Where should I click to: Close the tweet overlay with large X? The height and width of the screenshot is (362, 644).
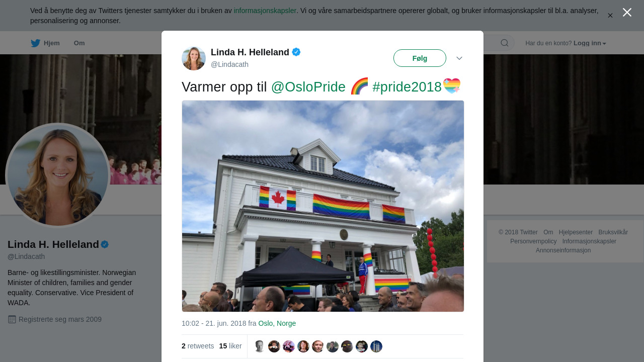(627, 13)
